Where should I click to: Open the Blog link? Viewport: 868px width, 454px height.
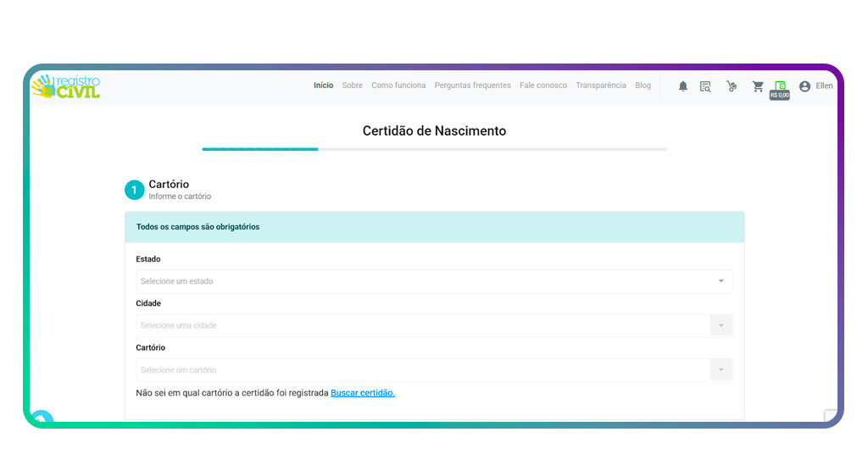pos(643,86)
